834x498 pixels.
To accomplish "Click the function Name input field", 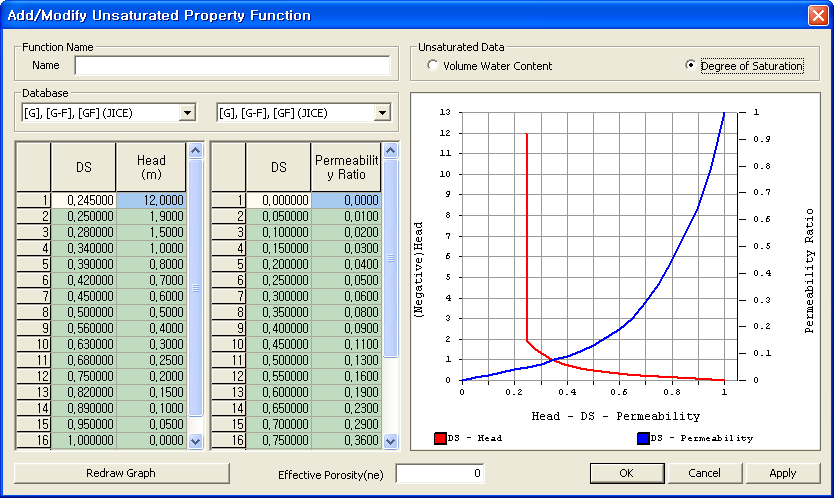I will 232,65.
